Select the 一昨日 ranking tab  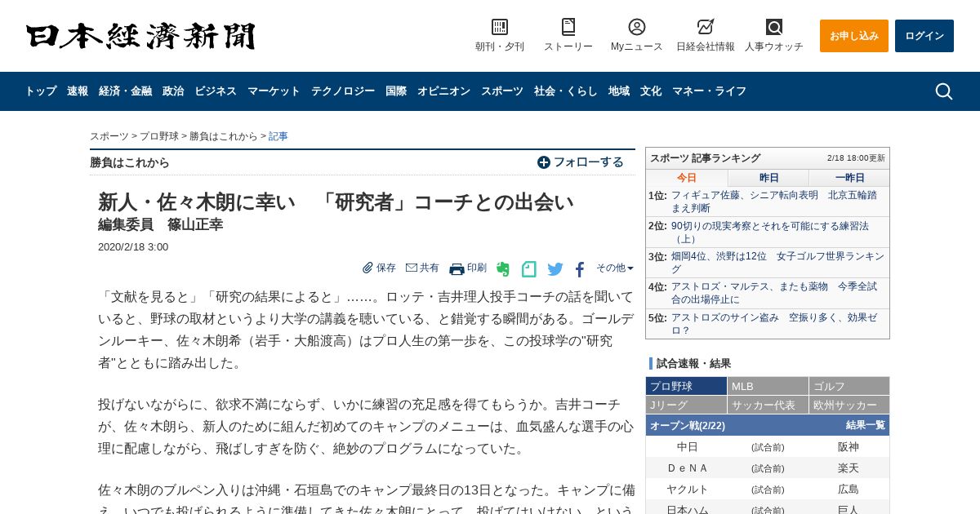tap(849, 178)
